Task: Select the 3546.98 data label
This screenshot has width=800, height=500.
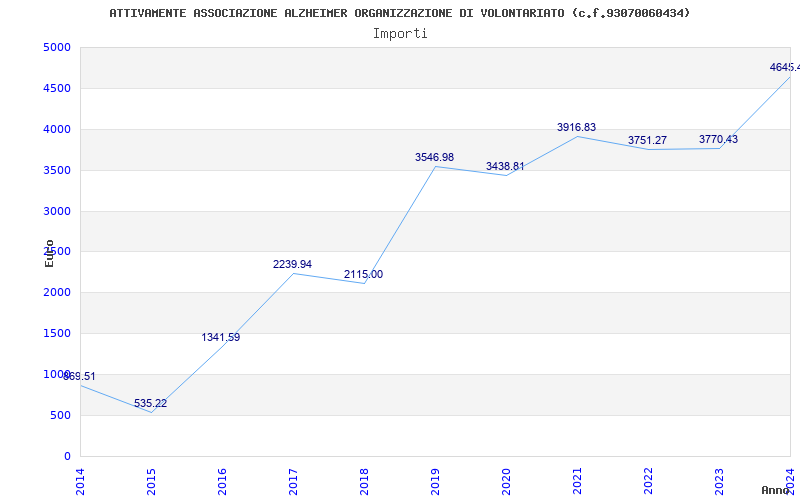Action: (x=434, y=157)
